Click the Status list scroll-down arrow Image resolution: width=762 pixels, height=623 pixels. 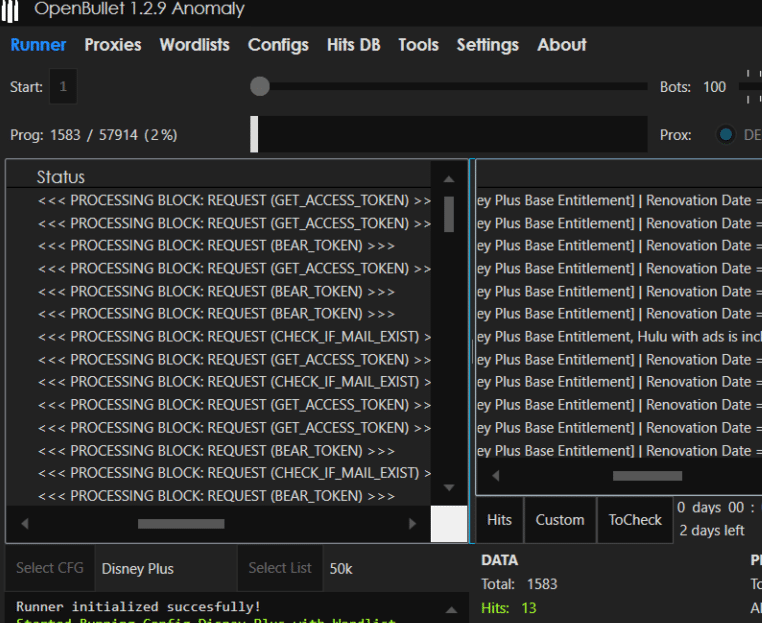[449, 488]
